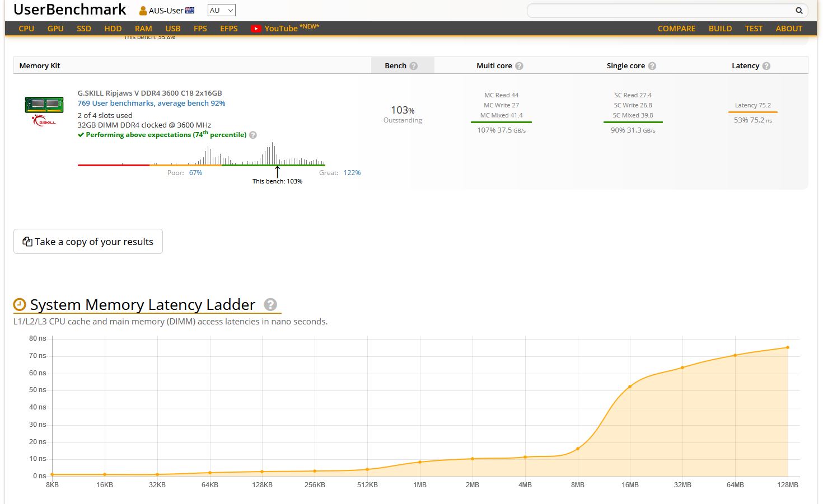The width and height of the screenshot is (823, 504).
Task: Click the search magnifier icon
Action: click(799, 11)
